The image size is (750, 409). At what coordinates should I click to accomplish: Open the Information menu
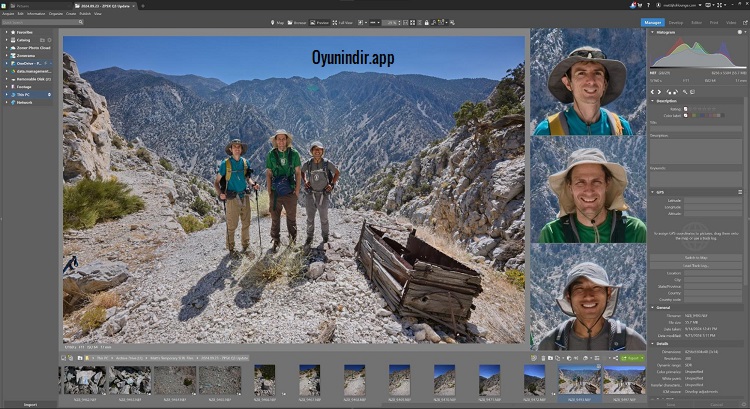pos(36,14)
